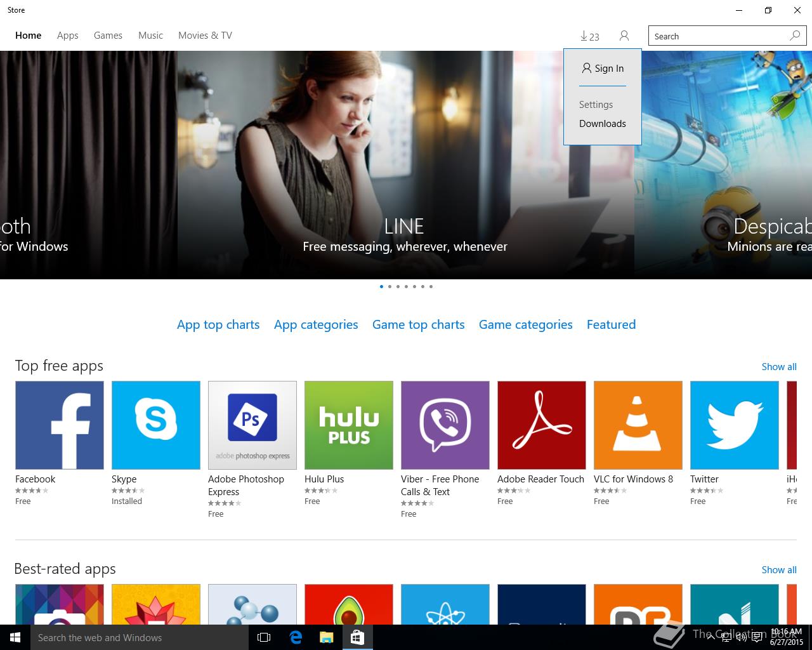Click the Installed label under Skype
Image resolution: width=812 pixels, height=650 pixels.
(x=127, y=501)
